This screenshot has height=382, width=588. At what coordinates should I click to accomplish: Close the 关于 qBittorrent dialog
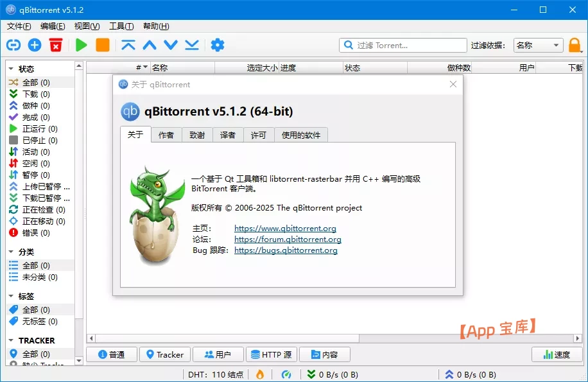click(x=453, y=84)
